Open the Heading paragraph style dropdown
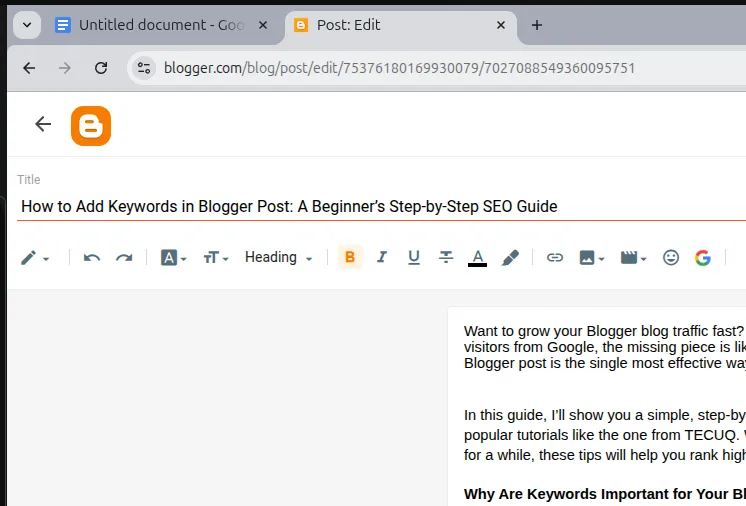 [x=278, y=257]
